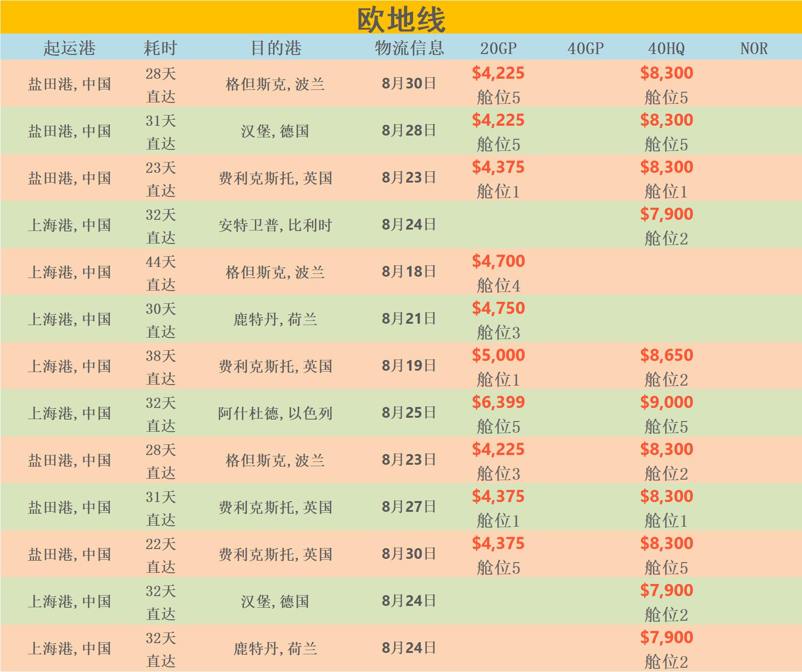The height and width of the screenshot is (672, 802).
Task: Click the 欧地线 title banner
Action: [401, 17]
